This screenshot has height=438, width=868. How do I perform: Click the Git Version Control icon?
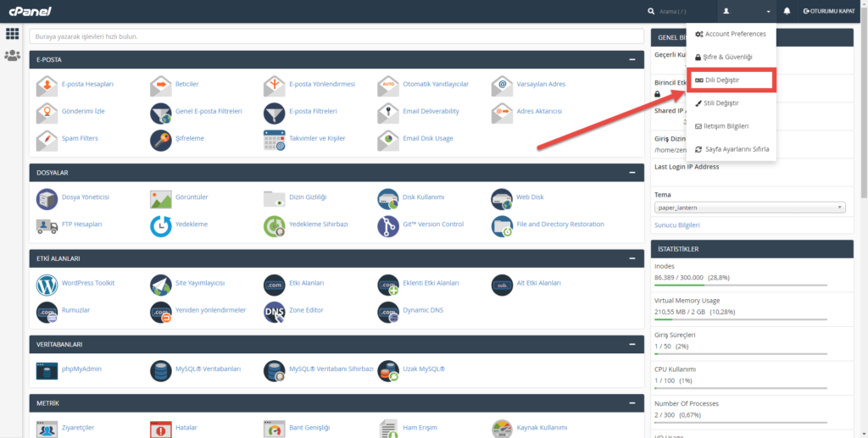pyautogui.click(x=388, y=225)
